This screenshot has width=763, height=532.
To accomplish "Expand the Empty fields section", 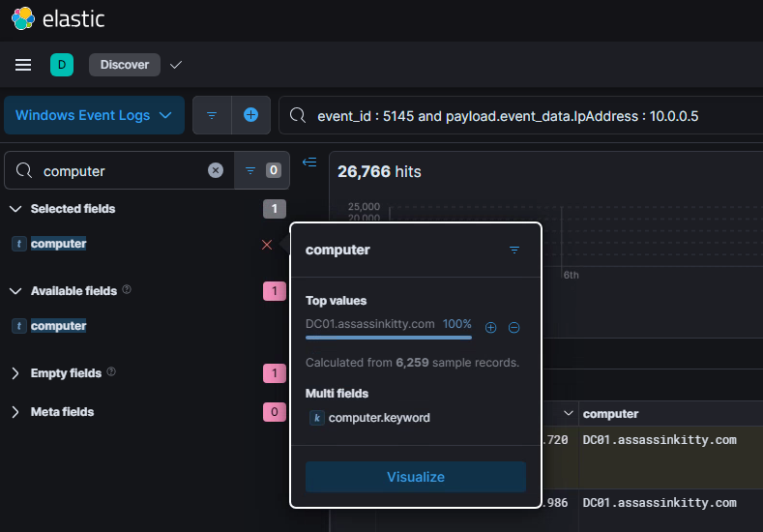I will click(15, 373).
